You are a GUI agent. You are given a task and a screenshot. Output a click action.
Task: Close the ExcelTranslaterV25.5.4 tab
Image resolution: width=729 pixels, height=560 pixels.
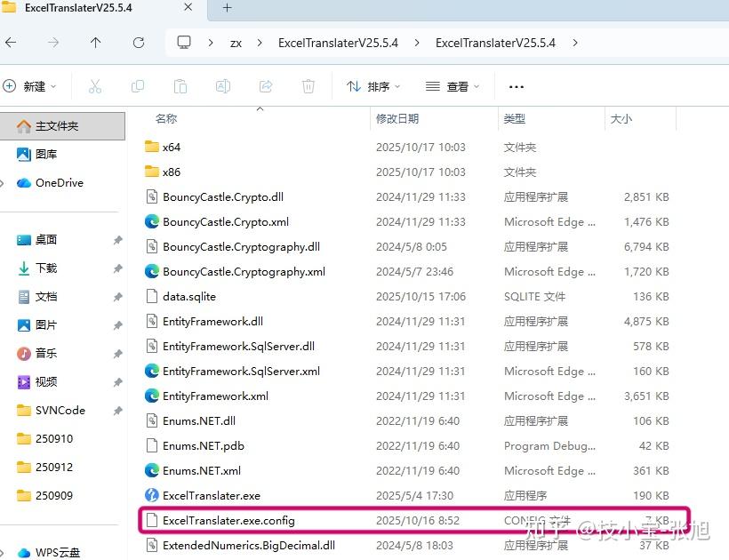(x=188, y=7)
